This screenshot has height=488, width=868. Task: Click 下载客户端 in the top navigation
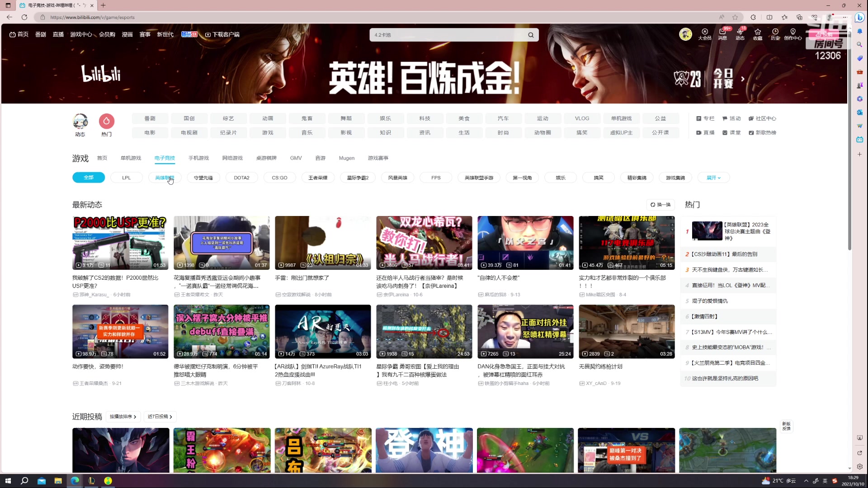pyautogui.click(x=222, y=34)
